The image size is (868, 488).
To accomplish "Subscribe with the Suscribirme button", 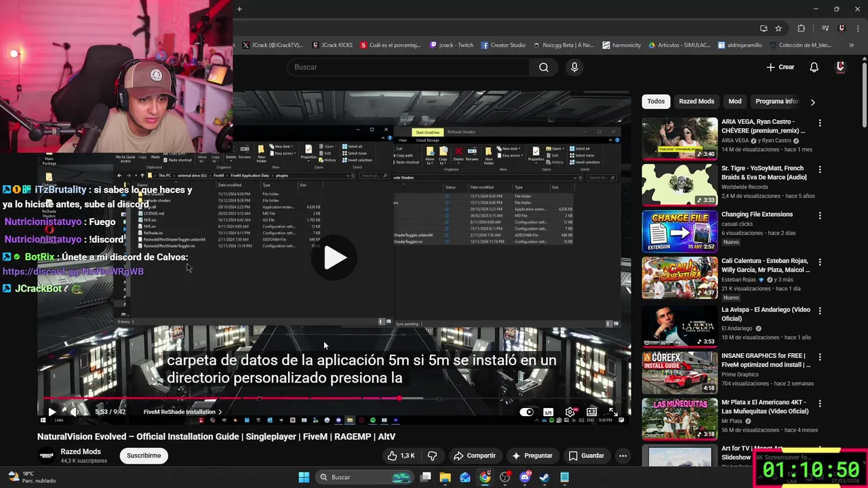I will coord(144,455).
